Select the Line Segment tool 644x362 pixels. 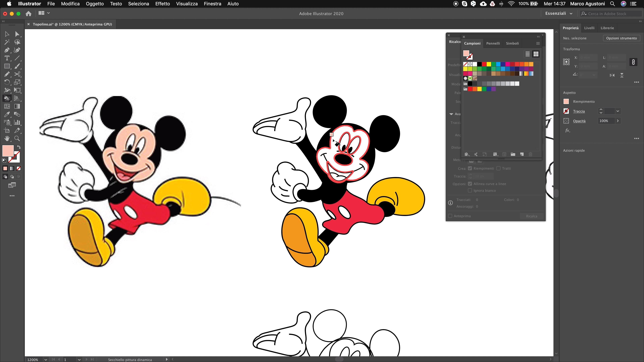point(17,58)
